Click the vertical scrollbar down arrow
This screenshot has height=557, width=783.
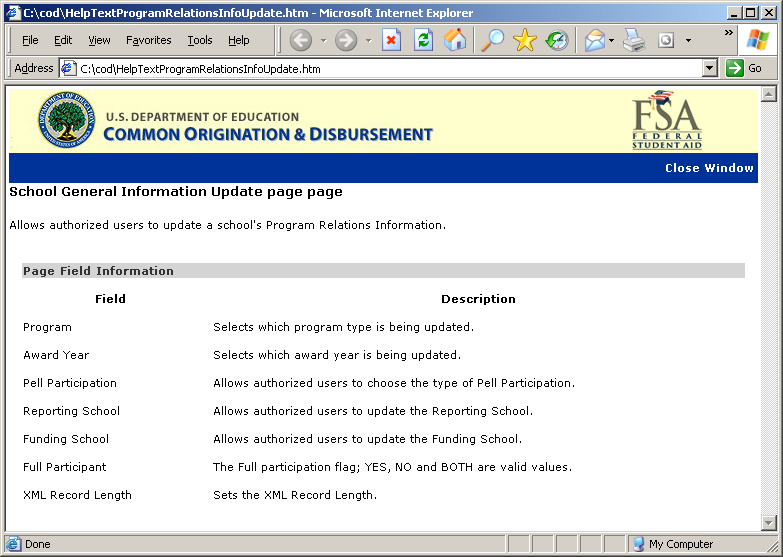coord(768,523)
